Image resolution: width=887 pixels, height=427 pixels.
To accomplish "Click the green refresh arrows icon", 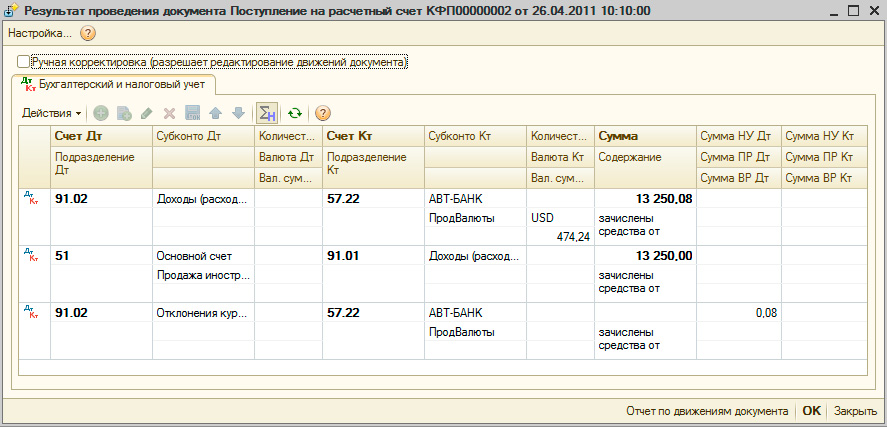I will (x=295, y=113).
